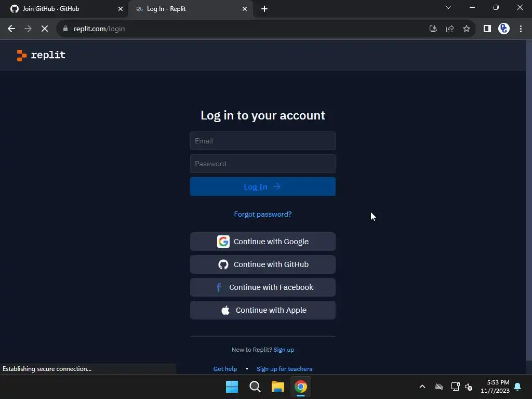Click the page vertical scrollbar
This screenshot has height=399, width=532.
pos(528,200)
